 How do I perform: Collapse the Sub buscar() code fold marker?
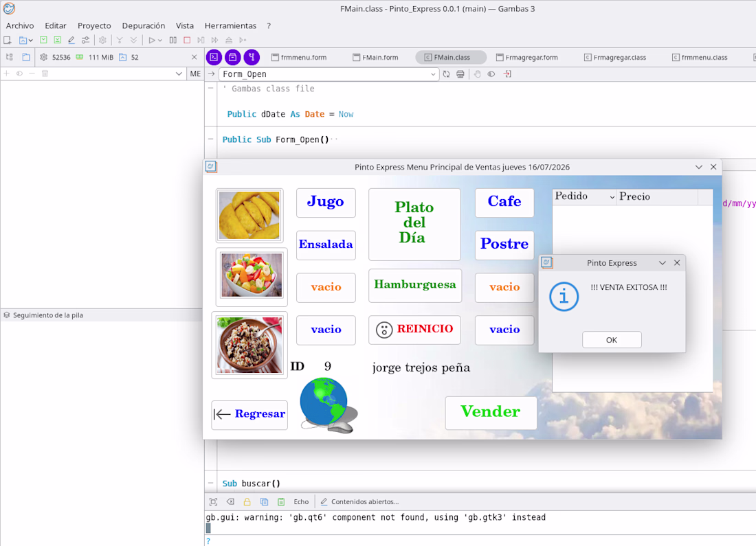(x=211, y=483)
